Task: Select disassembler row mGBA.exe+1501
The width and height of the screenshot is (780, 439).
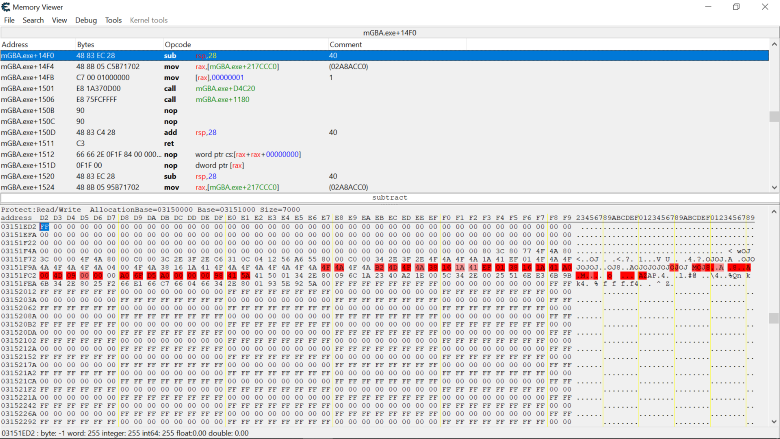Action: click(x=385, y=88)
